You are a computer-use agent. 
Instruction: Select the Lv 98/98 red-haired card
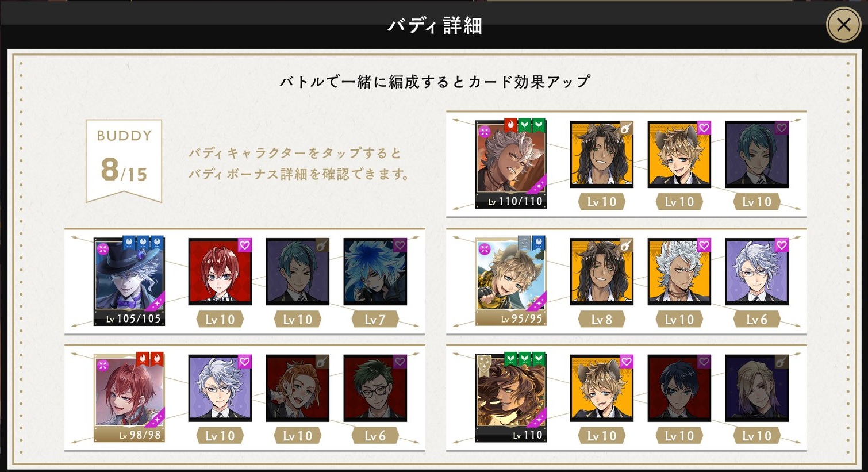tap(129, 397)
